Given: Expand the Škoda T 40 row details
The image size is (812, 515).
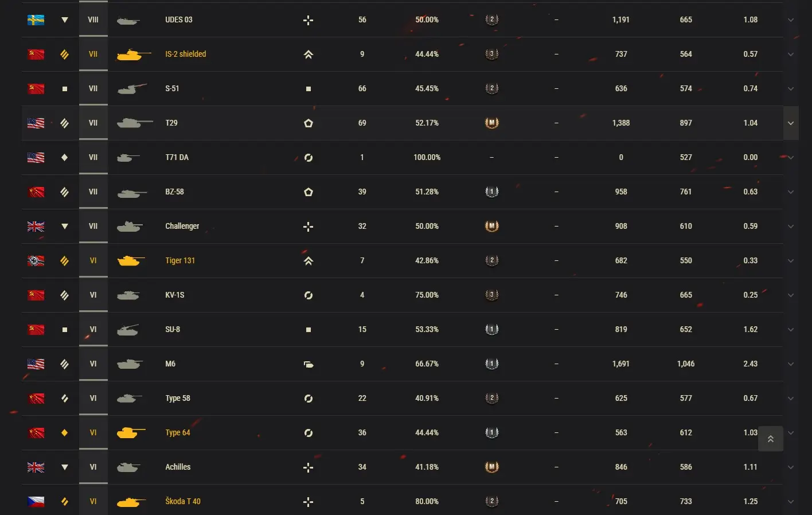Looking at the screenshot, I should (x=791, y=502).
